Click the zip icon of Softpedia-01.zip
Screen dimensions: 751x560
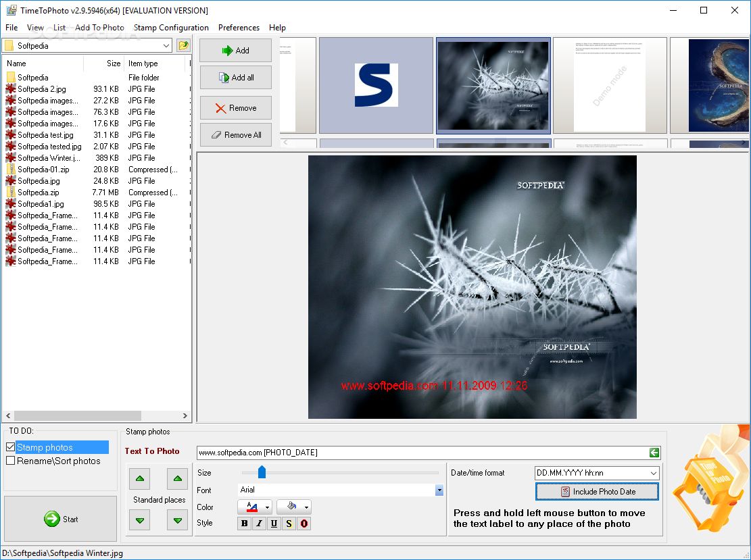click(x=11, y=170)
